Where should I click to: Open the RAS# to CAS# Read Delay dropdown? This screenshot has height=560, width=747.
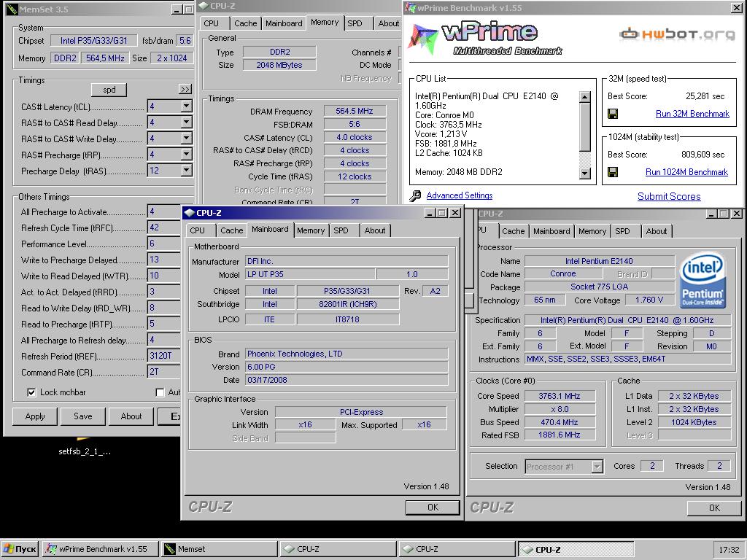186,122
